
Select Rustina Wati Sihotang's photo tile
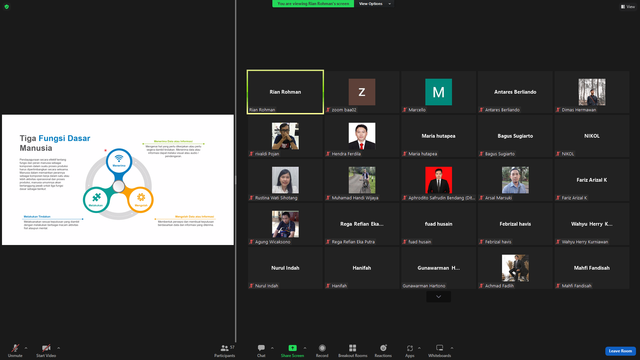click(x=285, y=180)
